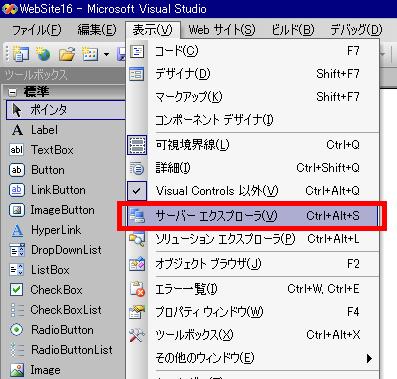The height and width of the screenshot is (379, 397).
Task: Toggle checked Visual Controls 以外(V)
Action: pos(253,191)
